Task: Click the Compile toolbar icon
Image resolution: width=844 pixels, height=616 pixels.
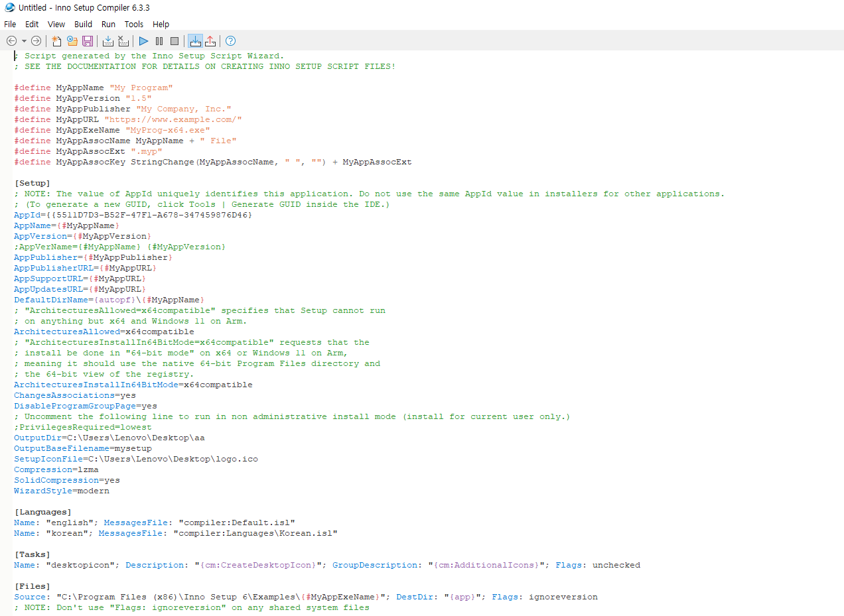Action: (108, 41)
